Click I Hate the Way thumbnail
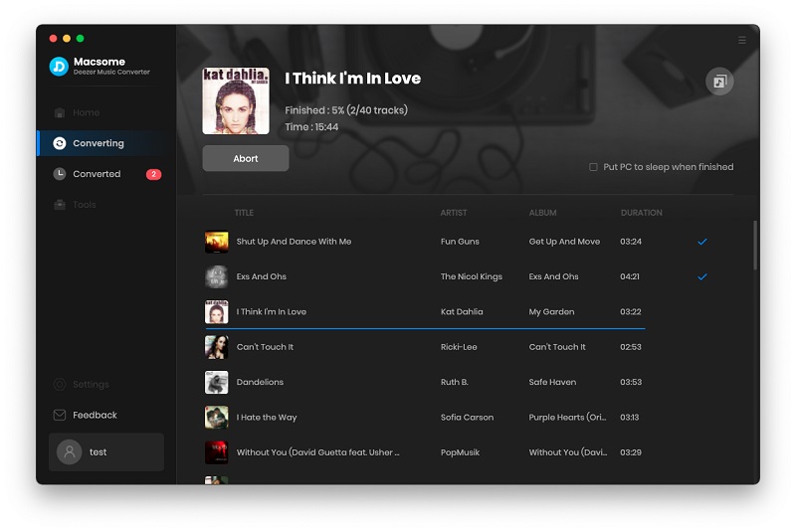 [x=216, y=418]
